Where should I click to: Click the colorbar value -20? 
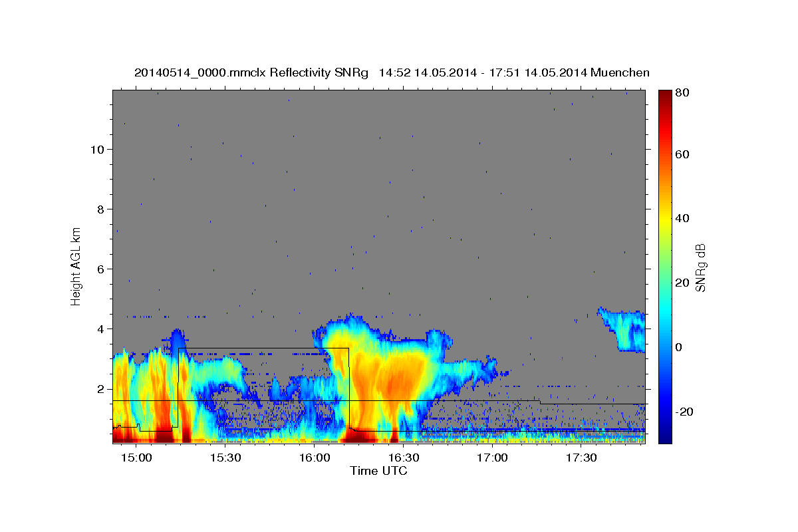[x=684, y=412]
